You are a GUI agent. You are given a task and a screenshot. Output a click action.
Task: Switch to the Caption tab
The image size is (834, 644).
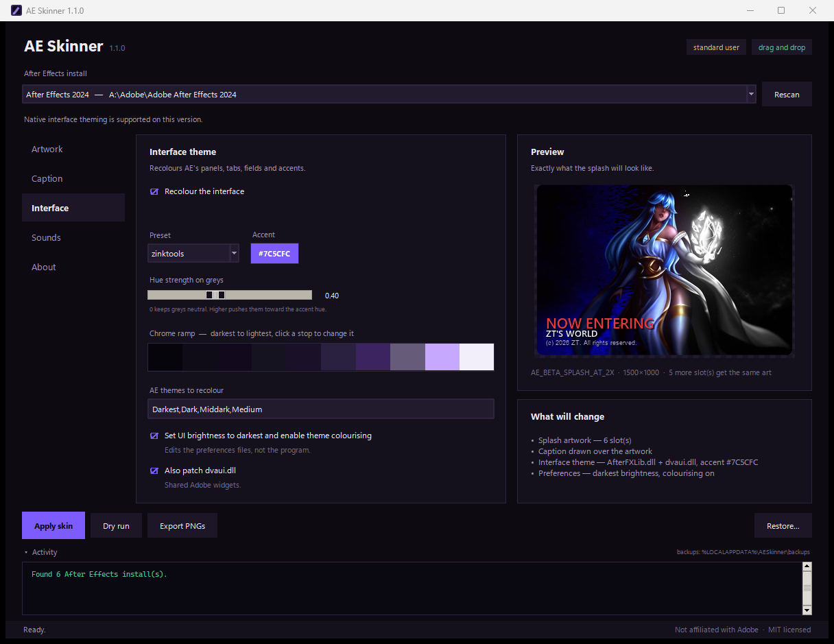(x=73, y=178)
